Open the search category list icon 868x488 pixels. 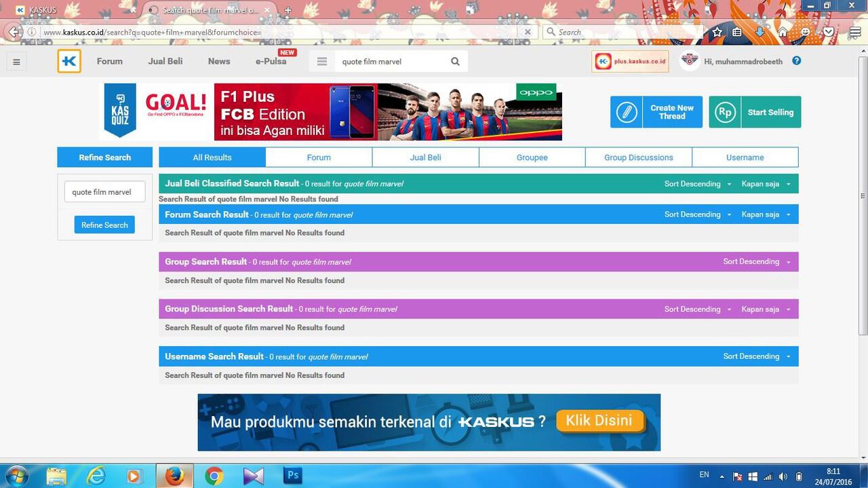[322, 62]
